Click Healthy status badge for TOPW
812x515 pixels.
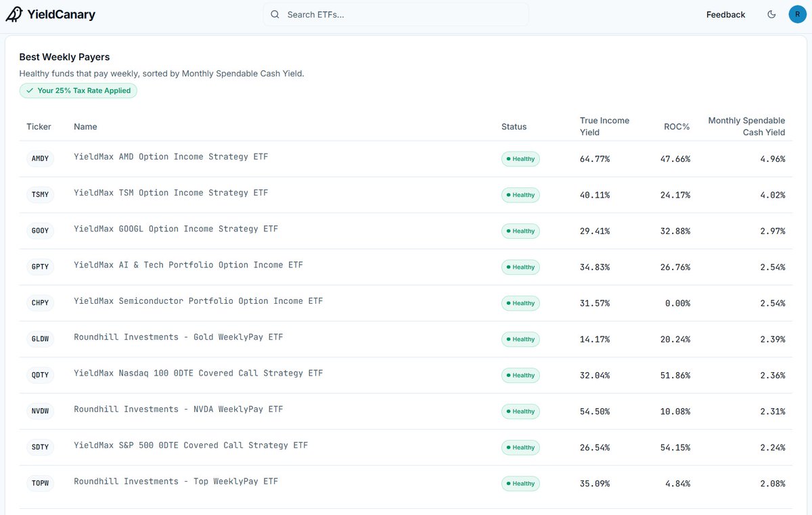[x=520, y=483]
